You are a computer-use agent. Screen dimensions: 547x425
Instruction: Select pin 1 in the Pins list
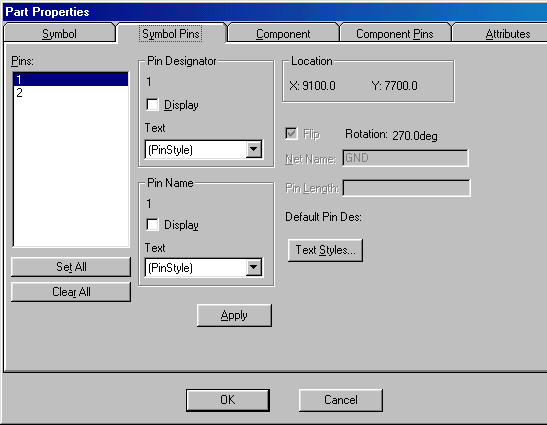click(71, 80)
